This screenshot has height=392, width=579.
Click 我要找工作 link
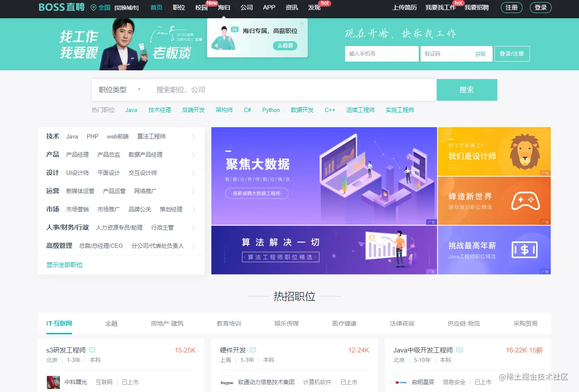[x=441, y=7]
